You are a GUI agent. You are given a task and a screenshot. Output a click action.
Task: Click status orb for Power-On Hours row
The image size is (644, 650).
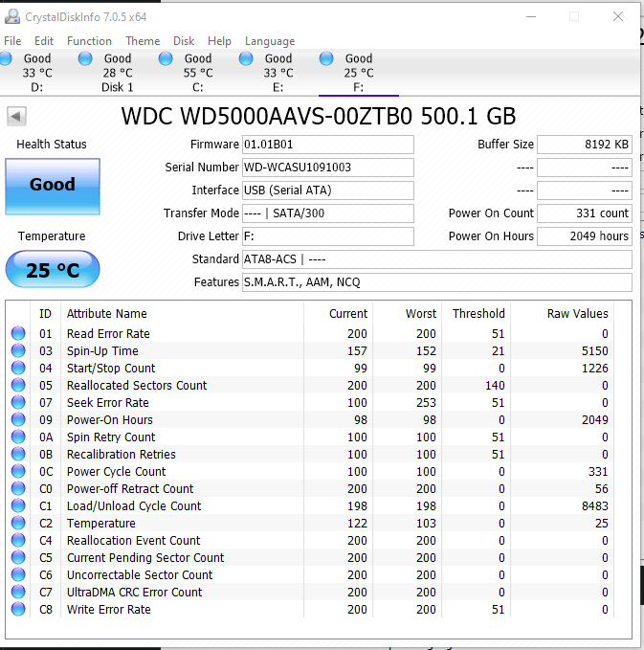tap(18, 419)
